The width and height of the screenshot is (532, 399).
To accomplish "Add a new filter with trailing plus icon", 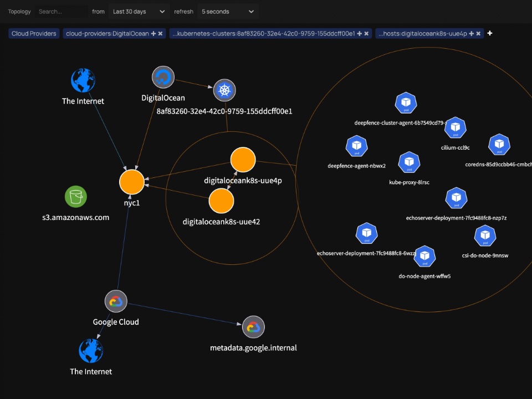I will [489, 33].
